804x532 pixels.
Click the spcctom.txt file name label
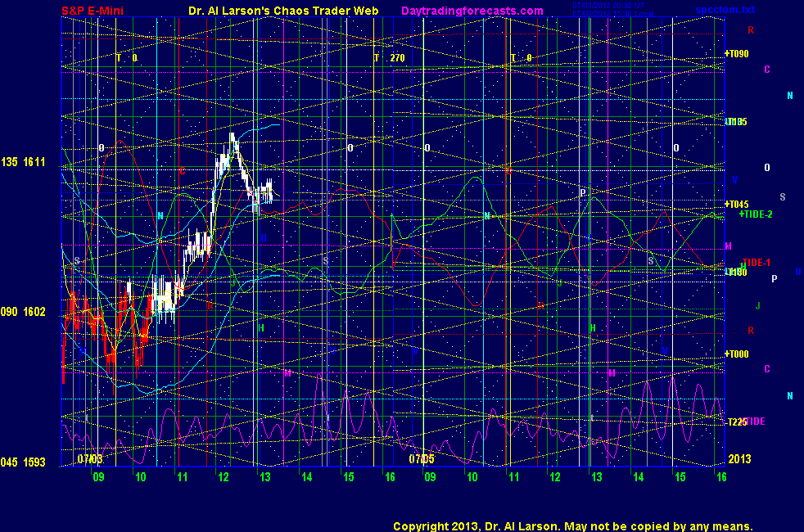[725, 10]
